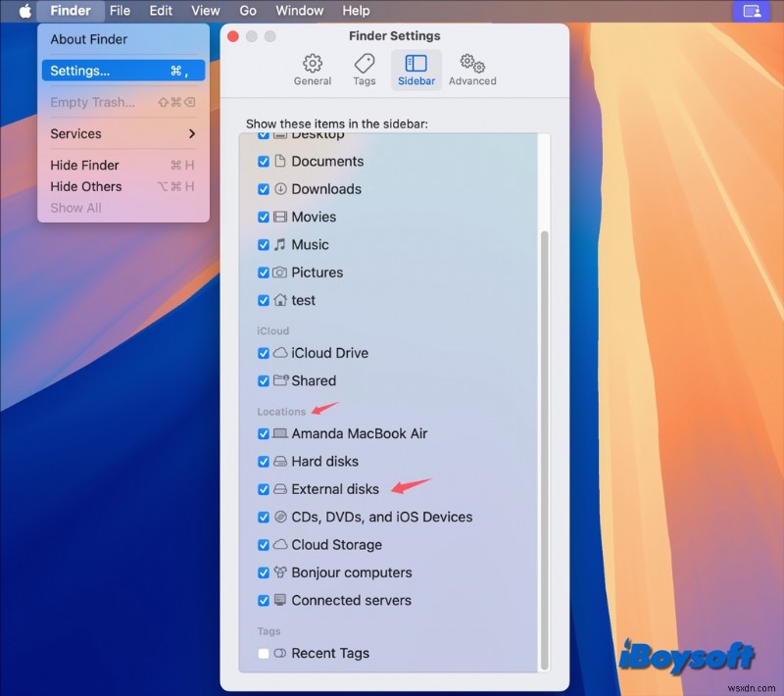Open the View menu
The height and width of the screenshot is (696, 784).
(x=206, y=11)
